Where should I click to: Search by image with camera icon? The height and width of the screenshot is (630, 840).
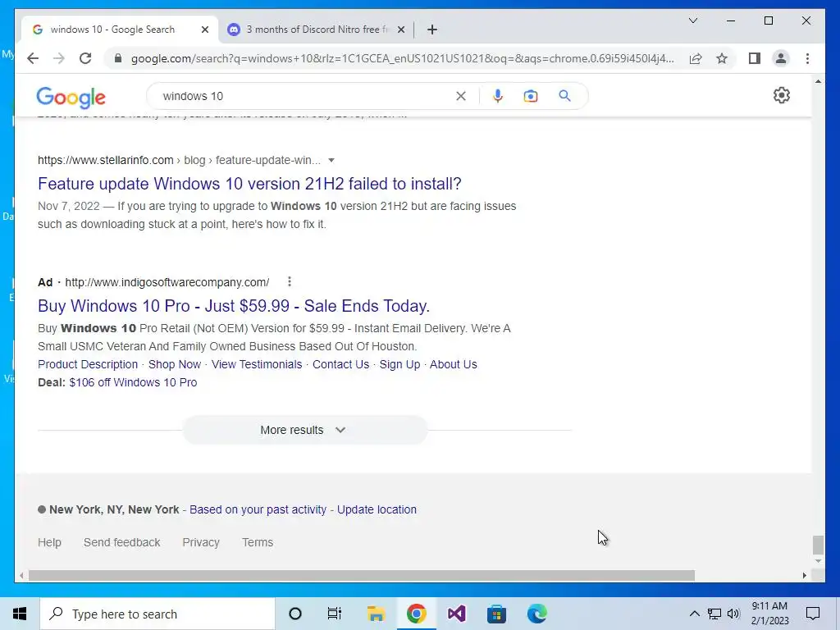(531, 96)
